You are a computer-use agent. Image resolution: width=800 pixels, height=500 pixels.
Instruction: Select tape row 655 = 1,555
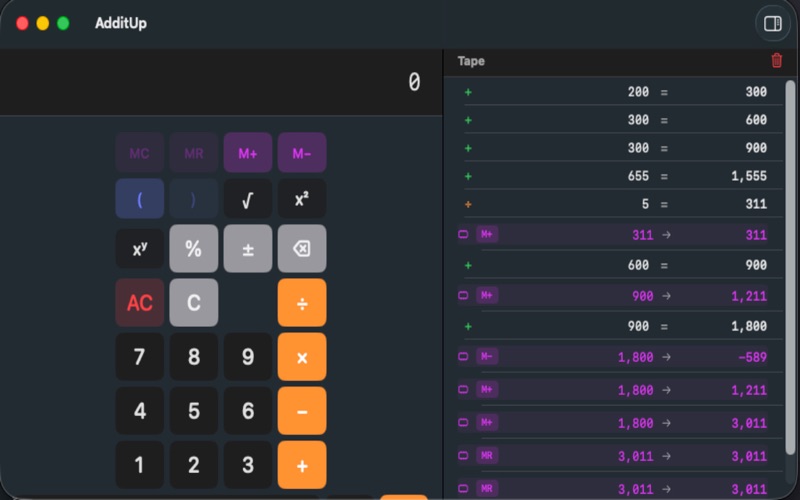tap(614, 176)
